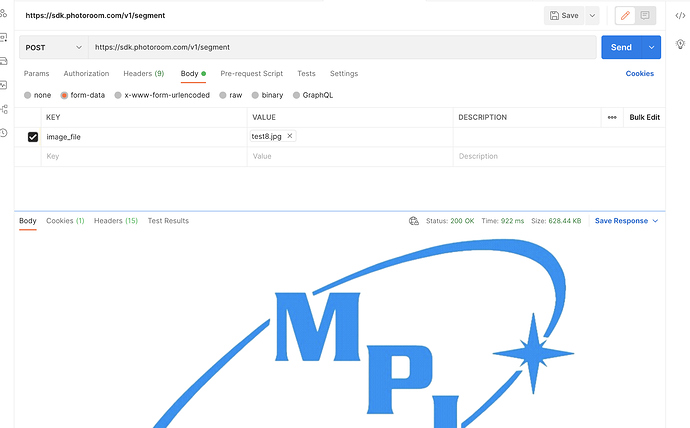Open the Authorization tab

(x=86, y=73)
